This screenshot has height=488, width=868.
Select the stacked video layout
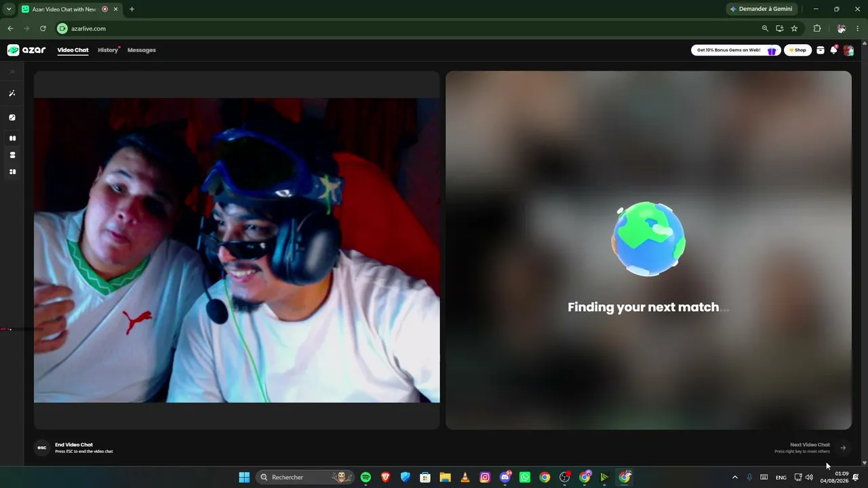click(12, 155)
